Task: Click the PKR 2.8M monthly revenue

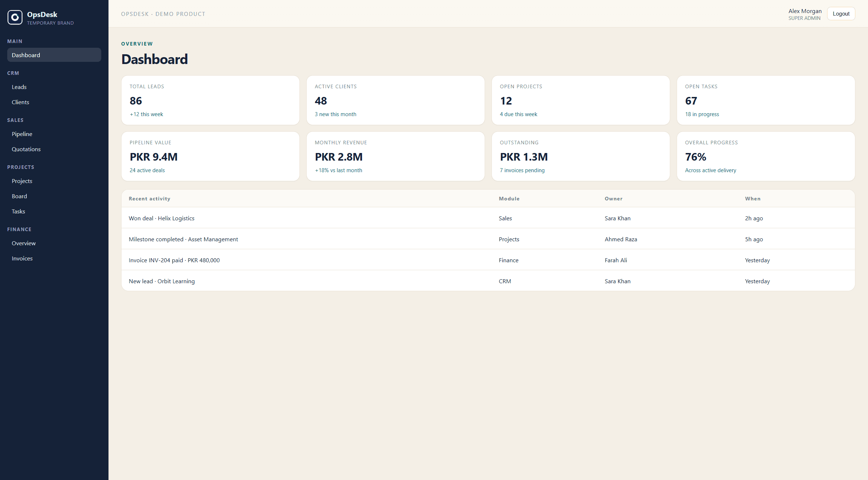Action: [339, 157]
